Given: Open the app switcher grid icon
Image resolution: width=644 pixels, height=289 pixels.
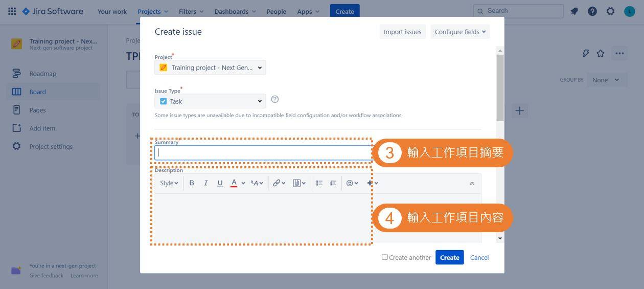Looking at the screenshot, I should [12, 11].
